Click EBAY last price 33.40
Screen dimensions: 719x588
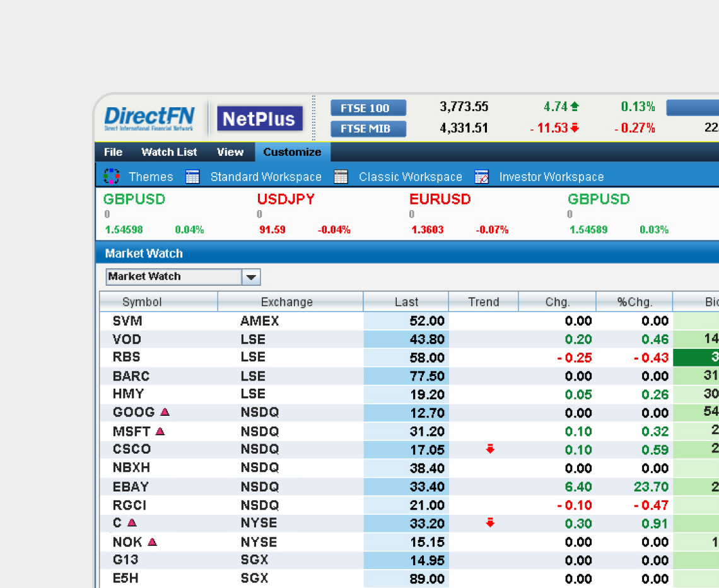point(427,486)
